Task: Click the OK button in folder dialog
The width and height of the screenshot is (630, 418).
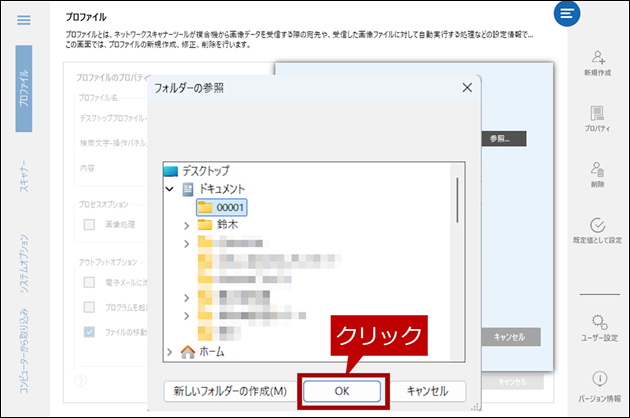Action: coord(341,390)
